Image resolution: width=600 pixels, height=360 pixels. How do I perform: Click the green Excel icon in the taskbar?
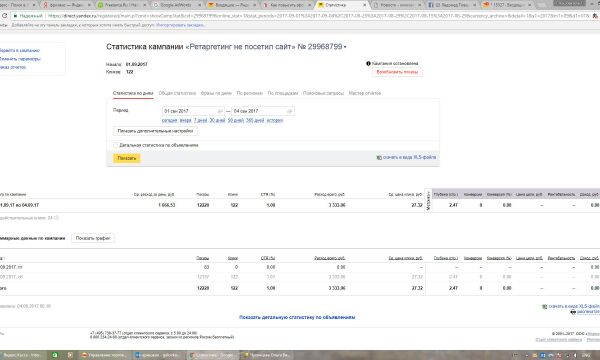55,355
